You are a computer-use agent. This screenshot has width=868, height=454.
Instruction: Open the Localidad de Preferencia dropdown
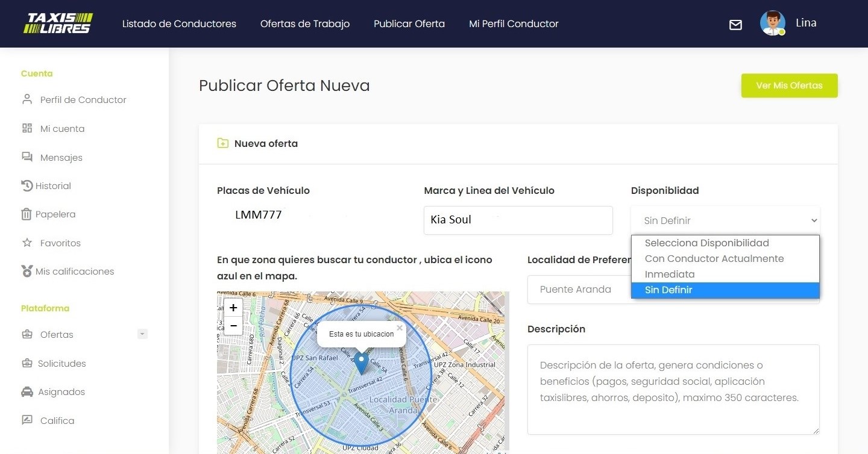tap(579, 290)
